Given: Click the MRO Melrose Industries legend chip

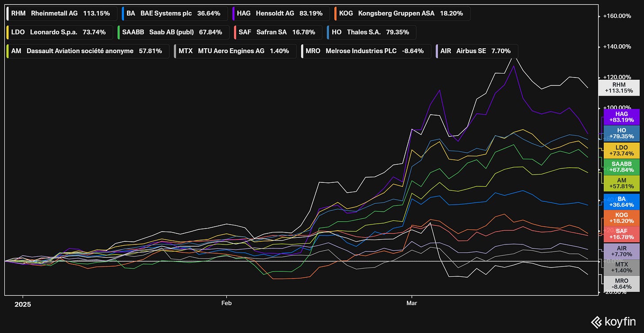Looking at the screenshot, I should click(x=365, y=51).
